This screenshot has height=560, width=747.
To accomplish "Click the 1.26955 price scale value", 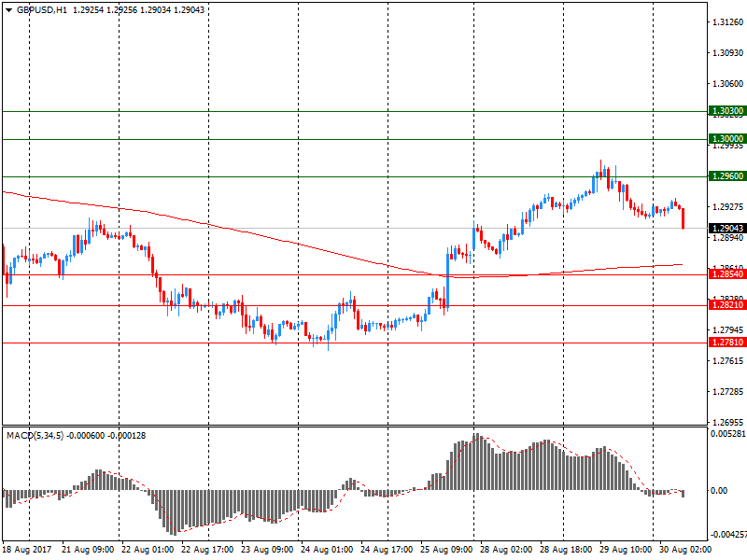I will 728,423.
